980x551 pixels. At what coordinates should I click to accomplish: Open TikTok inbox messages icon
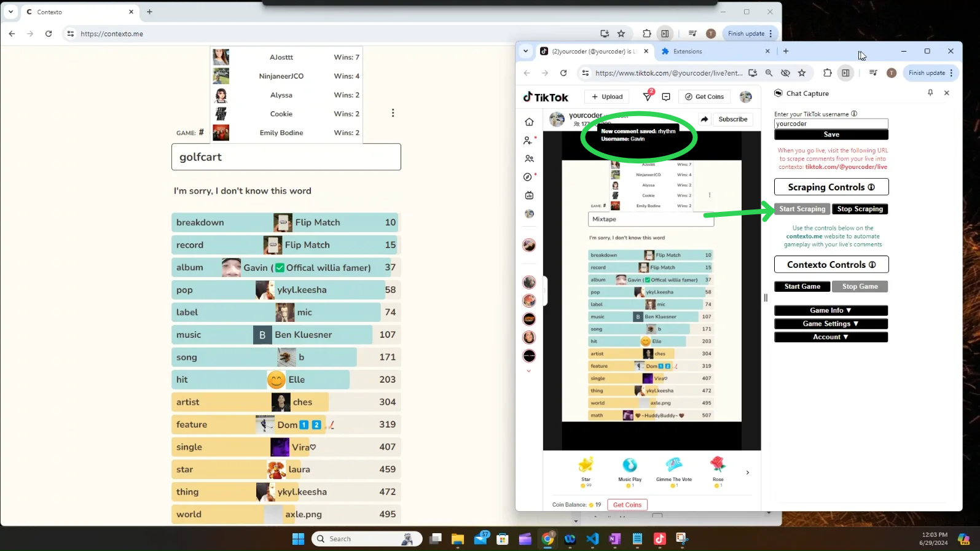tap(666, 96)
